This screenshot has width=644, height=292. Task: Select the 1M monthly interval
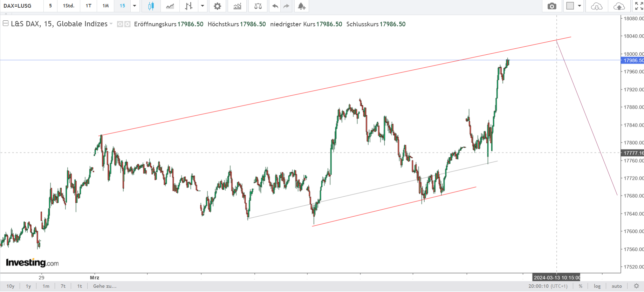point(105,6)
